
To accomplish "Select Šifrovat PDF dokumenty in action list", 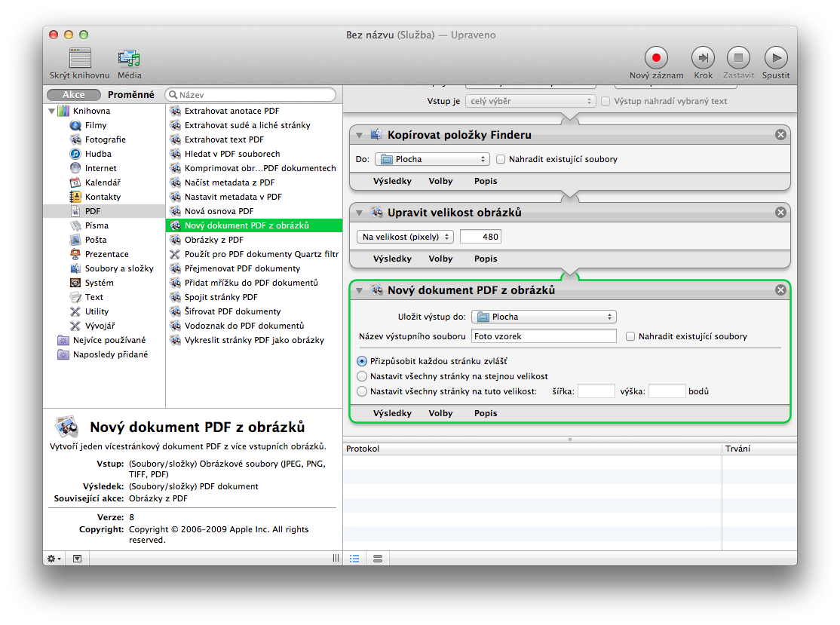I will click(x=232, y=311).
